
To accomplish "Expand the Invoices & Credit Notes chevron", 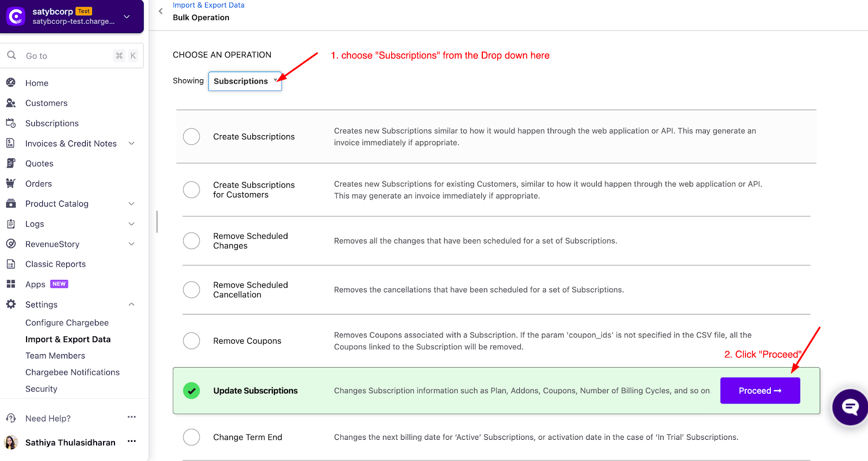I will pyautogui.click(x=131, y=143).
